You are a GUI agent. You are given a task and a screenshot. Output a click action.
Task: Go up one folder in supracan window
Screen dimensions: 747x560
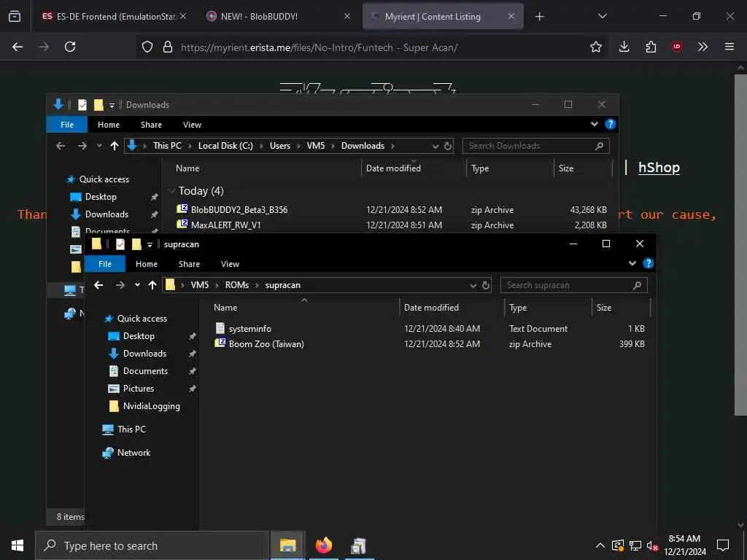tap(152, 285)
